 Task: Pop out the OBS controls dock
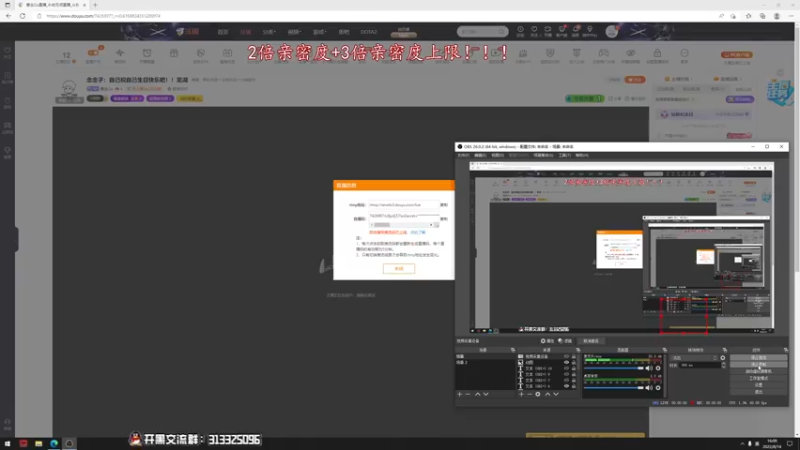pos(785,350)
